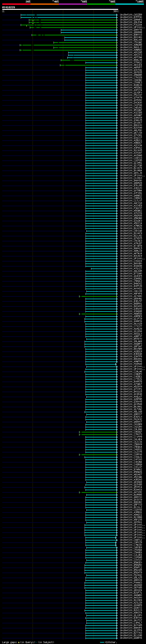
Task: Click label UniRef100_B8ALX8
Action: [x=131, y=60]
